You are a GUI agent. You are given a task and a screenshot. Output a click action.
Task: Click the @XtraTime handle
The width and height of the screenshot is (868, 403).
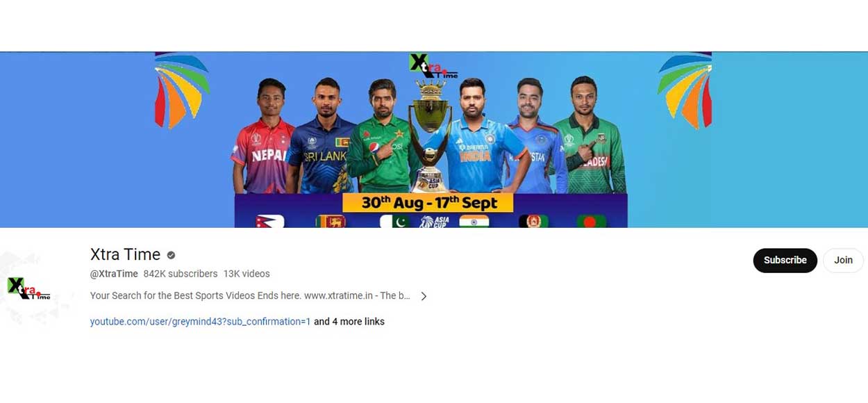click(x=114, y=274)
